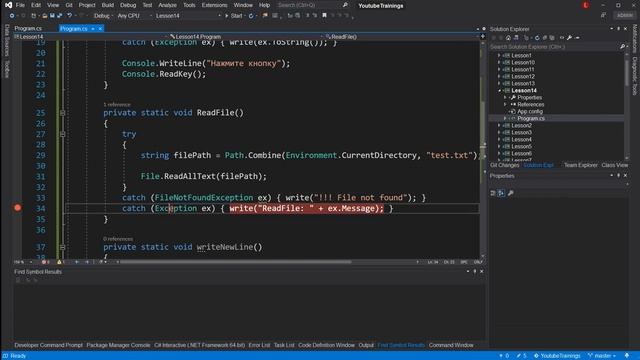Image resolution: width=640 pixels, height=360 pixels.
Task: Open the ReadFile() member navigation dropdown
Action: tap(402, 37)
